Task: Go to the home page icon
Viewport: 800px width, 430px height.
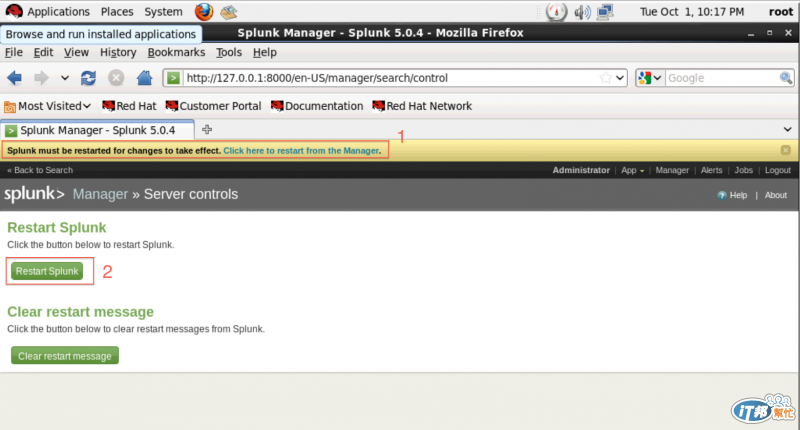Action: point(144,78)
